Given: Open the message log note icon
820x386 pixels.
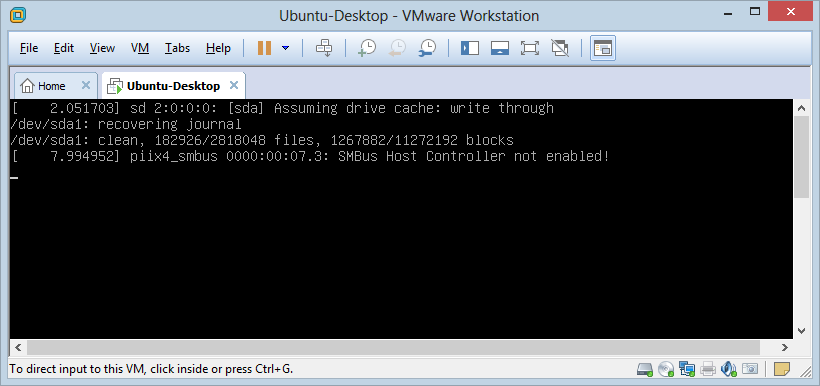Looking at the screenshot, I should (782, 369).
